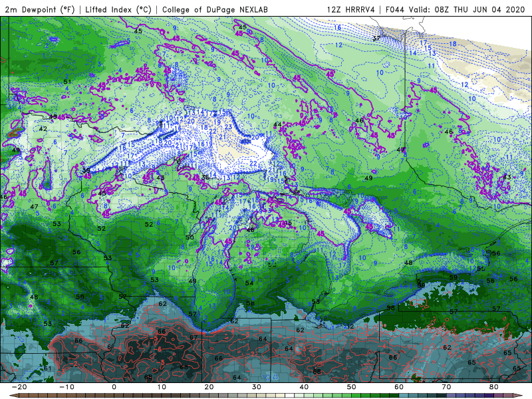Image resolution: width=532 pixels, height=399 pixels.
Task: Click the "30" color scale label
Action: point(257,387)
